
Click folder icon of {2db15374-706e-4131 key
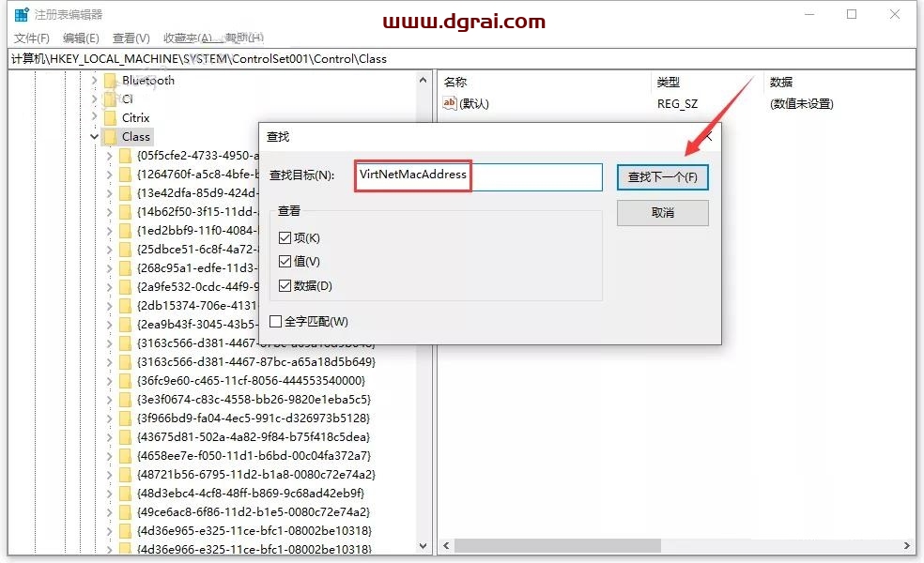(x=126, y=306)
